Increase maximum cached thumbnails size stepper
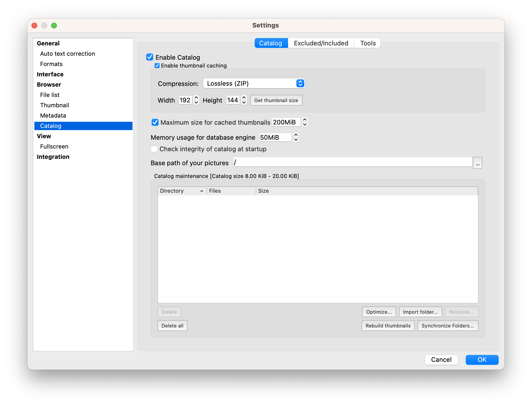 tap(305, 120)
